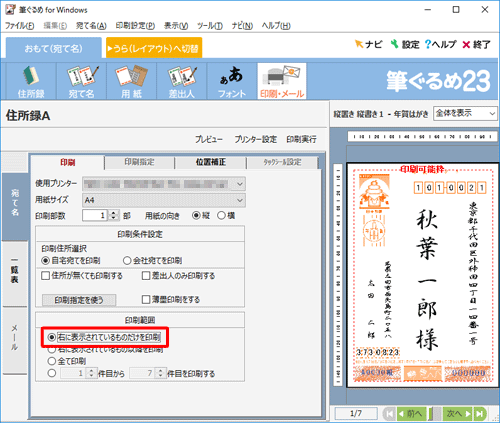Select the おもて(宛て名) tab

[53, 48]
